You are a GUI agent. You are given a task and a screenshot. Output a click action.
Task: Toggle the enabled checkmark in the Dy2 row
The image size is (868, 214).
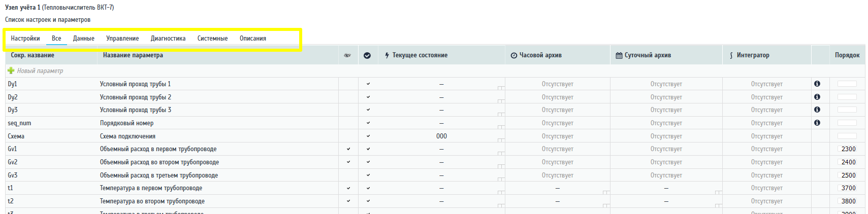[x=368, y=97]
